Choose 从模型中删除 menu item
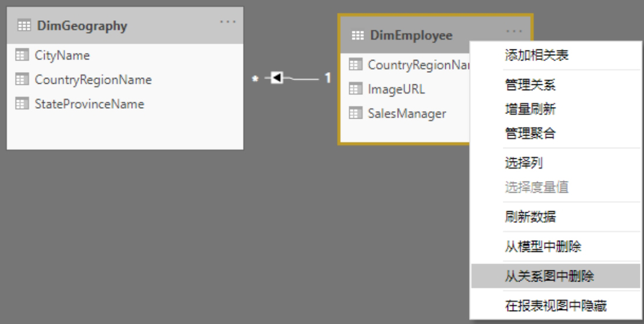 pyautogui.click(x=543, y=247)
